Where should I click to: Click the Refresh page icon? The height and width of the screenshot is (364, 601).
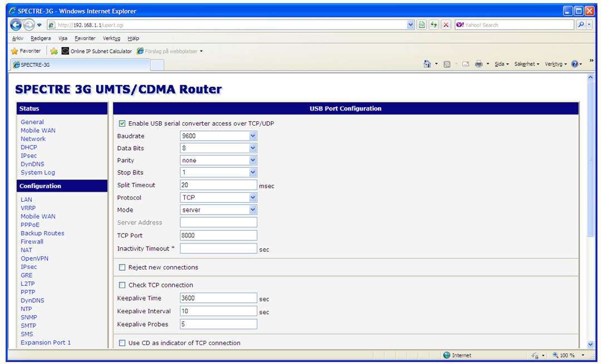(433, 25)
